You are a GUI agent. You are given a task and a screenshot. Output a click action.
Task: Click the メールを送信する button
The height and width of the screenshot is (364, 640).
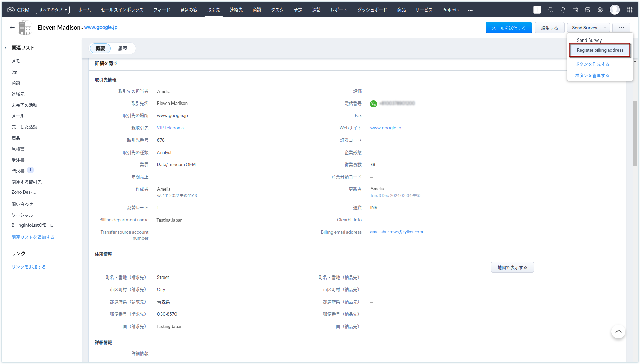coord(508,28)
